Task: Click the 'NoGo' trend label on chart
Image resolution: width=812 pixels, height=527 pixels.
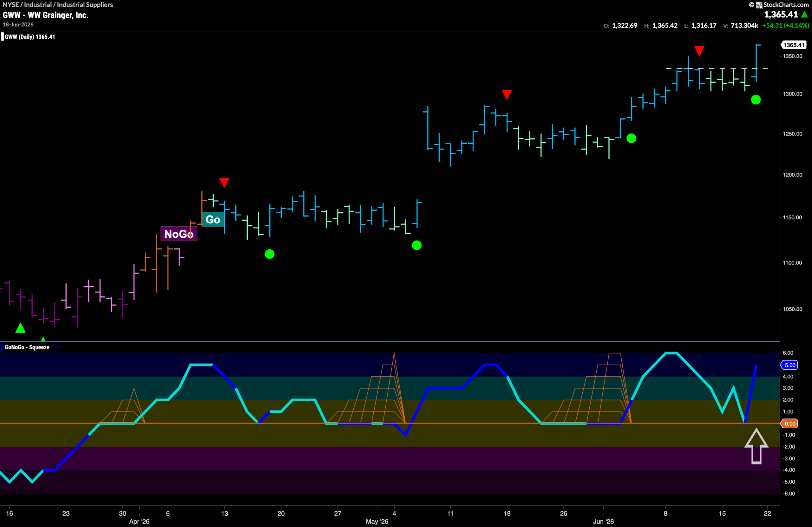Action: point(179,234)
